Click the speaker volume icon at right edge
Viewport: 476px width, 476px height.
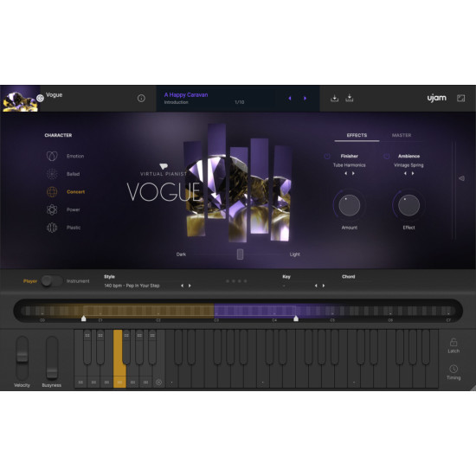(462, 178)
